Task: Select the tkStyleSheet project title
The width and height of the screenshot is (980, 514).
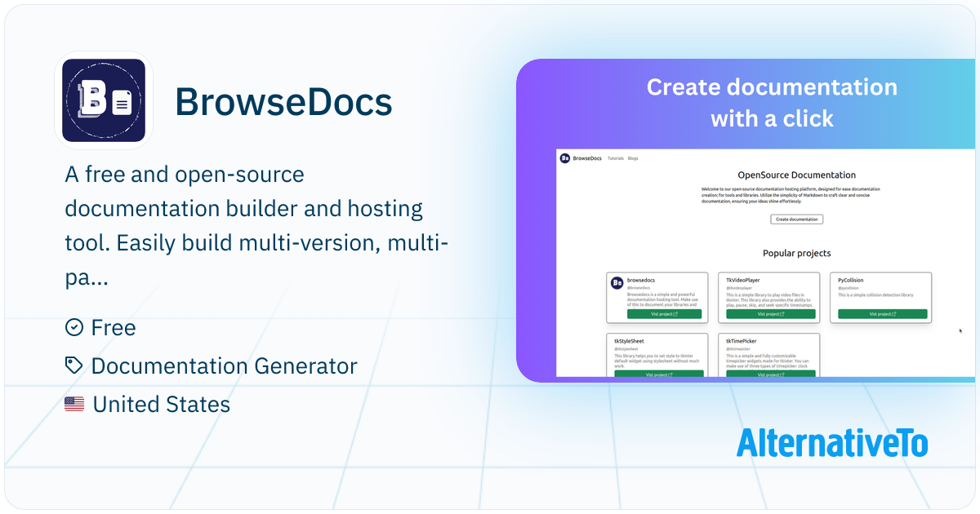Action: 629,340
